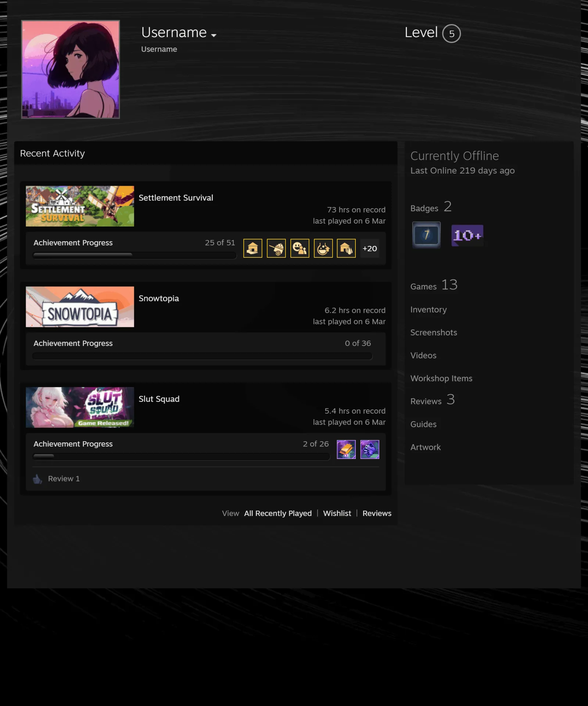Select the bowl achievement icon
Screen dimensions: 588x706
pos(323,248)
